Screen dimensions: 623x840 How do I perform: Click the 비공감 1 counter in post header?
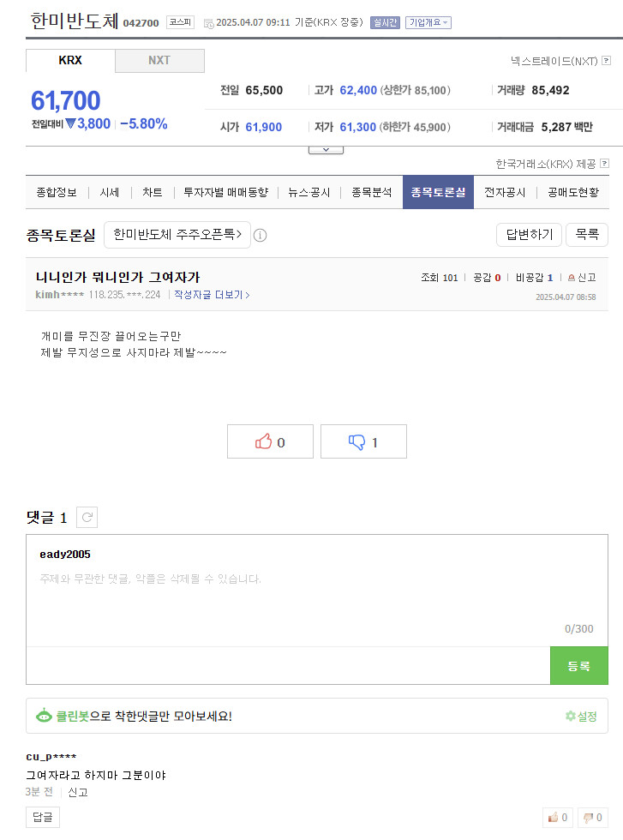[x=534, y=278]
